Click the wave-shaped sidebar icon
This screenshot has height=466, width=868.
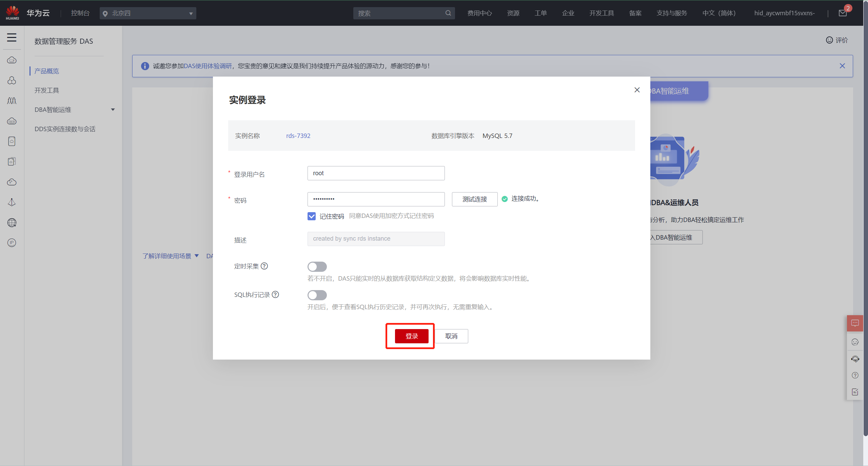(12, 101)
